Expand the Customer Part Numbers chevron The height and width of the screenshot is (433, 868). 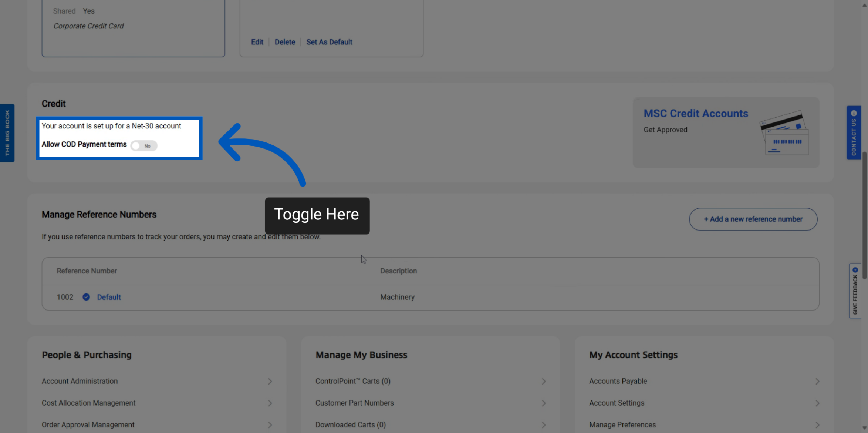click(544, 403)
